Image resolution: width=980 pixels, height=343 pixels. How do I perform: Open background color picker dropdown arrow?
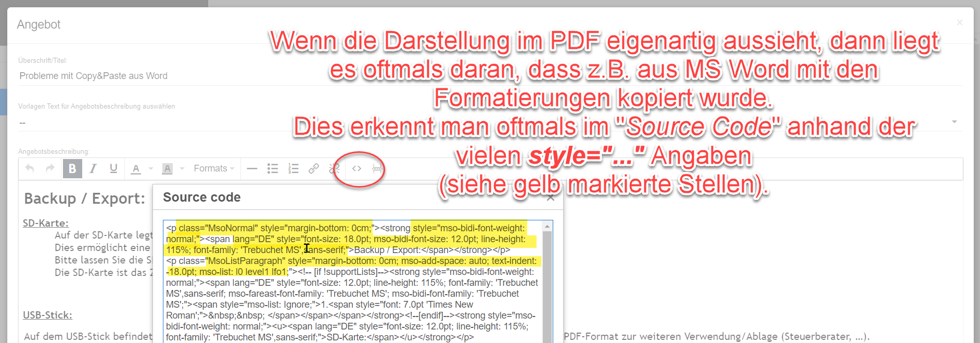(182, 168)
